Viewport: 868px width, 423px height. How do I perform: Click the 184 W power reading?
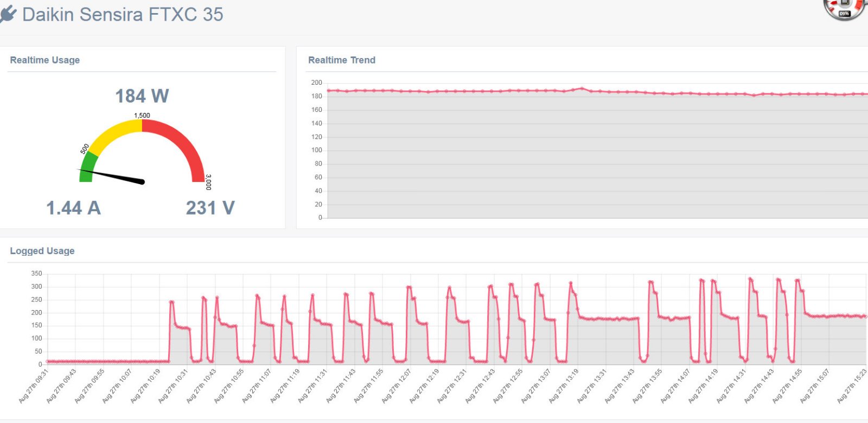coord(142,96)
